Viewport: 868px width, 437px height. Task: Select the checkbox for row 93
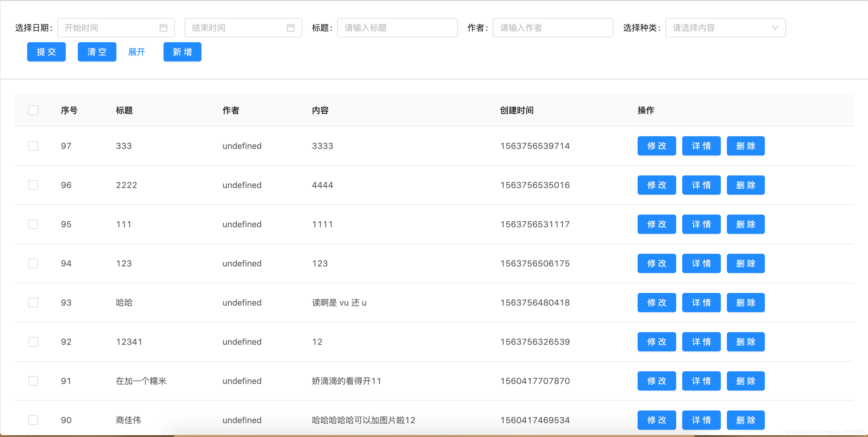pos(33,303)
